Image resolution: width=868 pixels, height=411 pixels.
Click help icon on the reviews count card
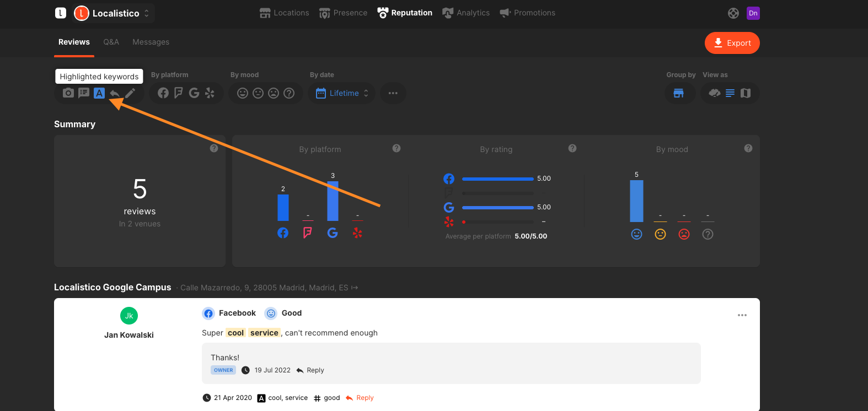(214, 148)
